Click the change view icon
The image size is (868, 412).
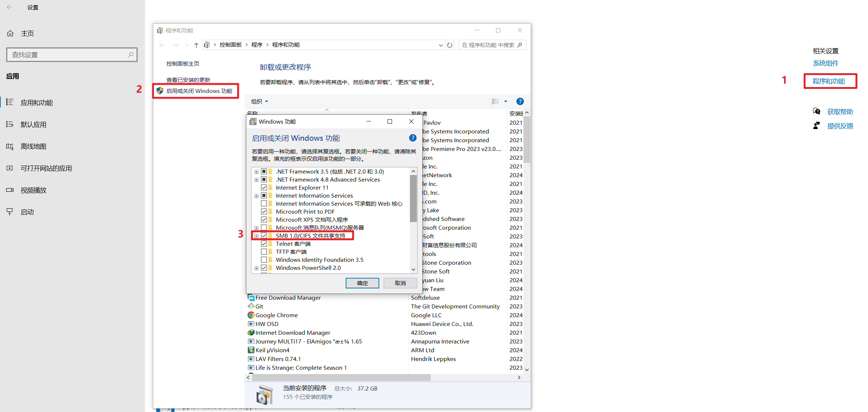495,101
